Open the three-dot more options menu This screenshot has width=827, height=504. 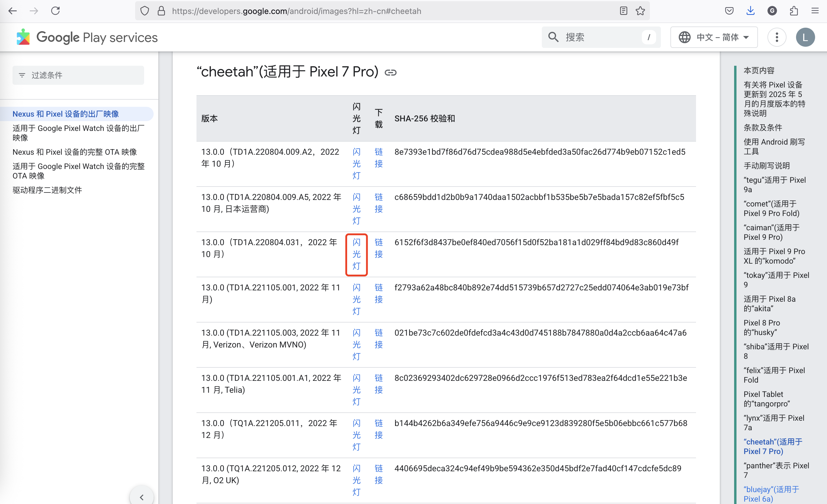(x=777, y=37)
